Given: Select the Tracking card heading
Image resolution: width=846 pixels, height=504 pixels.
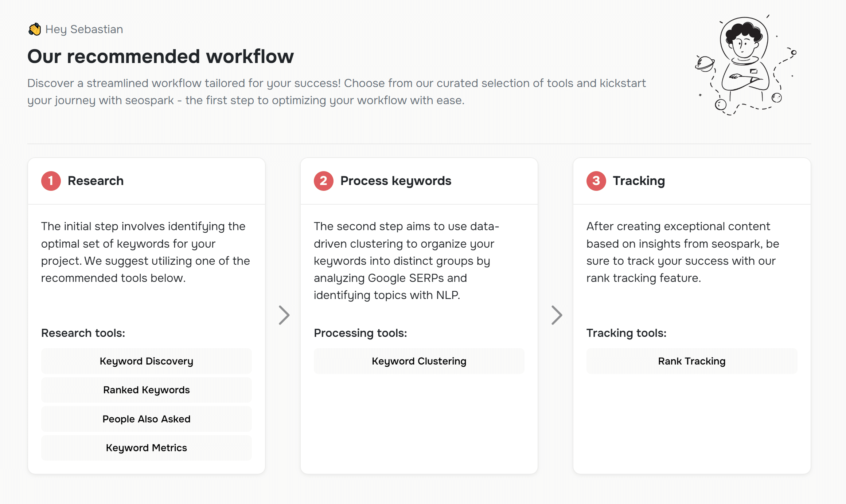Looking at the screenshot, I should pyautogui.click(x=639, y=181).
